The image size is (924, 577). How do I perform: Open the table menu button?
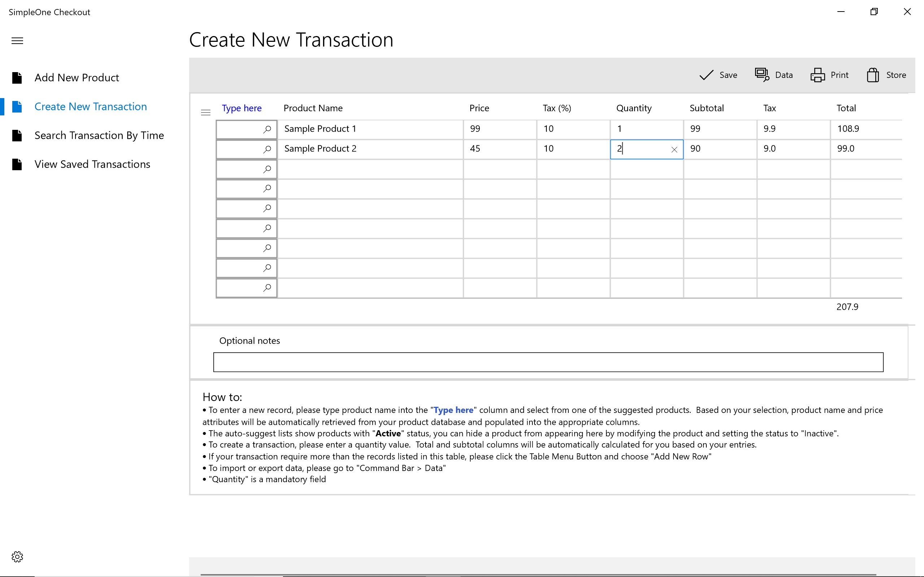205,113
